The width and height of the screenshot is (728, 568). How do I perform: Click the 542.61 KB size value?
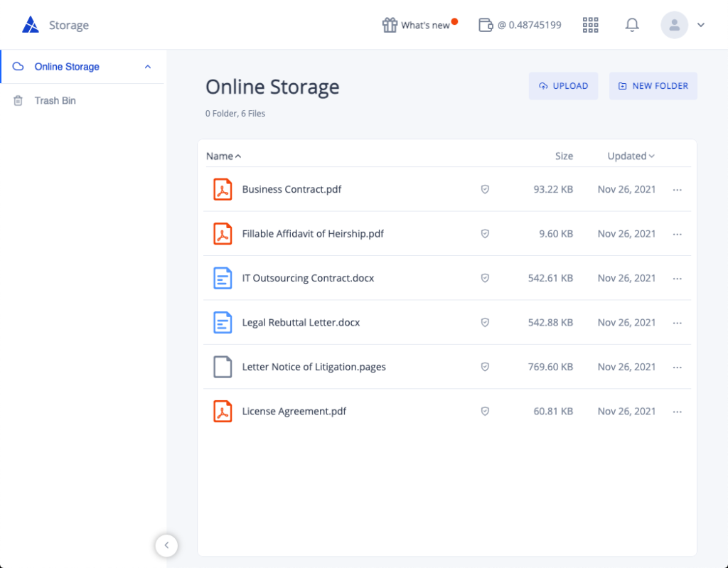point(550,278)
